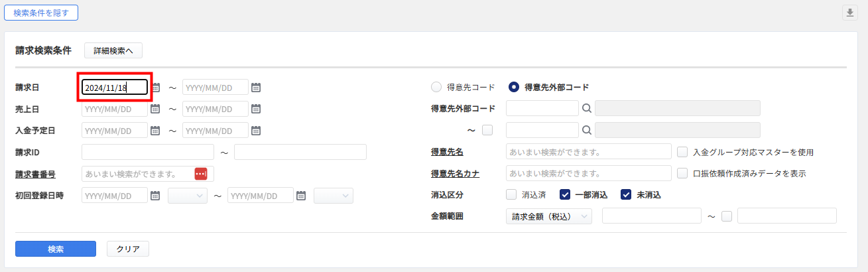The height and width of the screenshot is (272, 868).
Task: Open calendar for 請求日 start date
Action: point(156,87)
